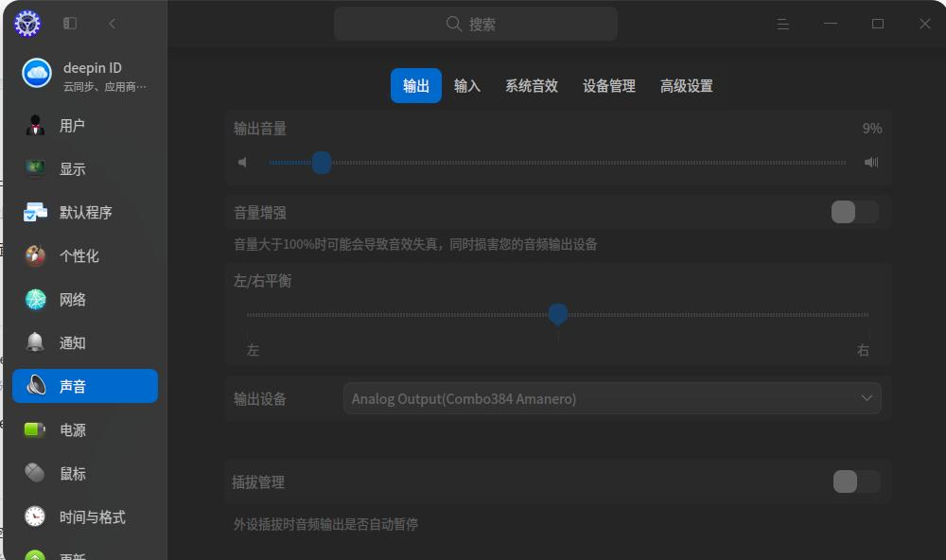Click the 左 label under balance slider
This screenshot has width=946, height=560.
pyautogui.click(x=253, y=350)
